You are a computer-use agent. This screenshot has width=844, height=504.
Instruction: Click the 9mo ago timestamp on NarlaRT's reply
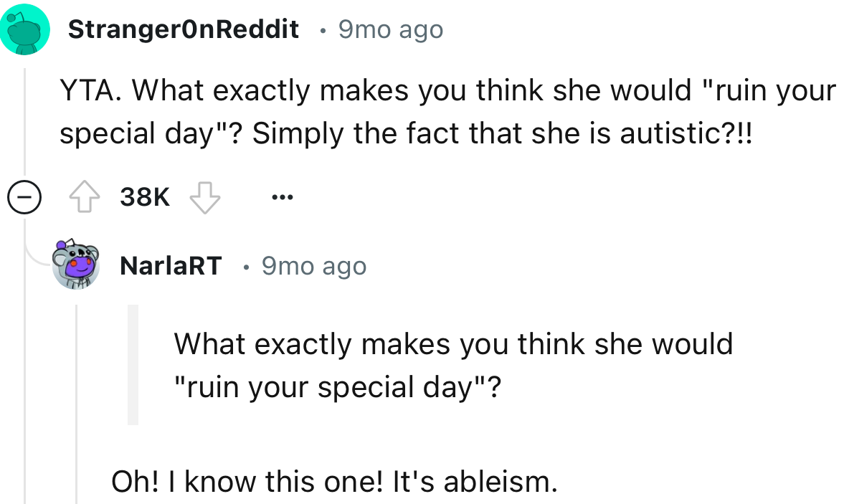coord(313,265)
